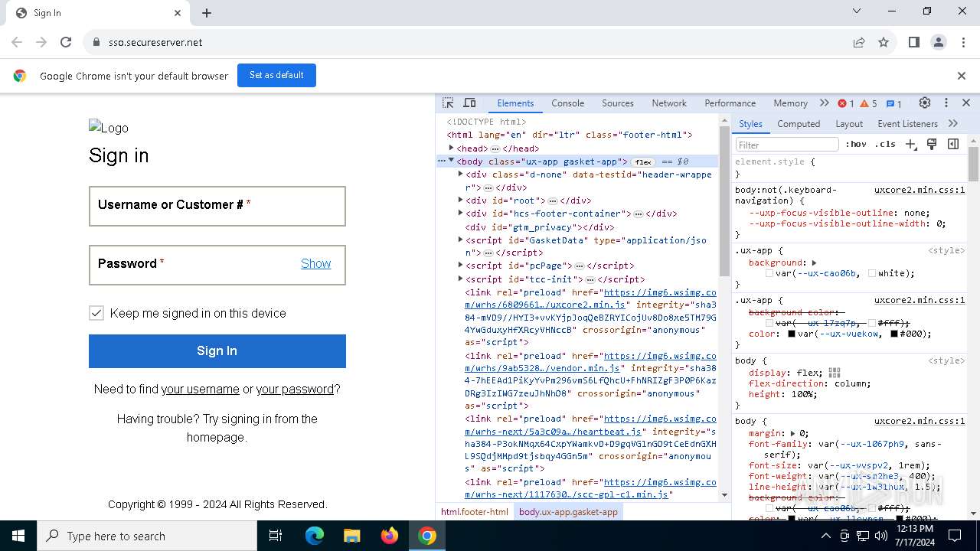Open the vendor.min.js preload link

tap(591, 362)
